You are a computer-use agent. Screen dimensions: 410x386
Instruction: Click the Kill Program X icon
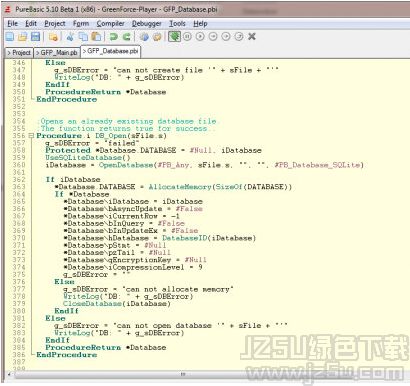[x=252, y=36]
